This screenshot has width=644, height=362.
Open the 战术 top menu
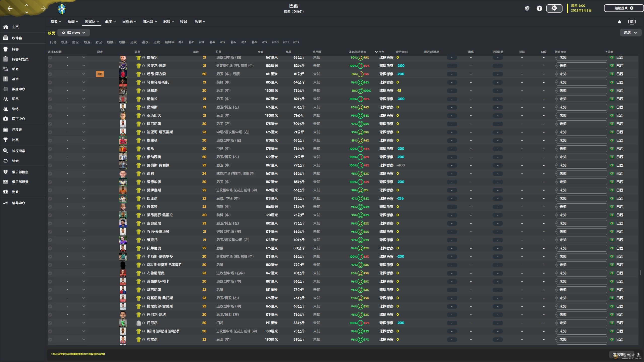pyautogui.click(x=110, y=22)
